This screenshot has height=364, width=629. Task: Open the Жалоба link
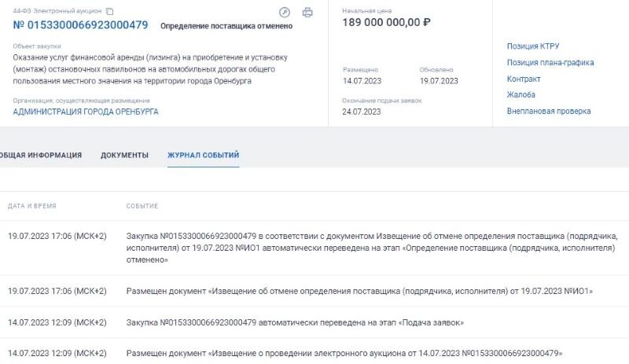tap(520, 94)
